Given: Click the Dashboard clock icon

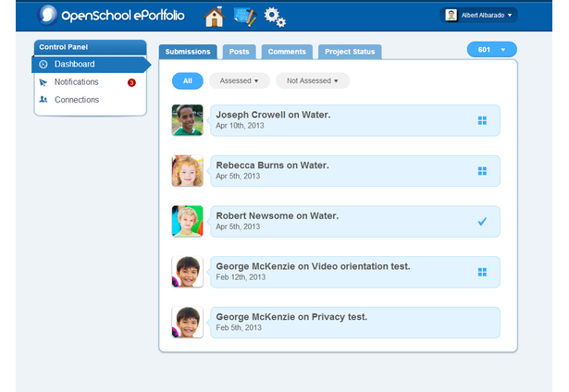Looking at the screenshot, I should [x=43, y=65].
